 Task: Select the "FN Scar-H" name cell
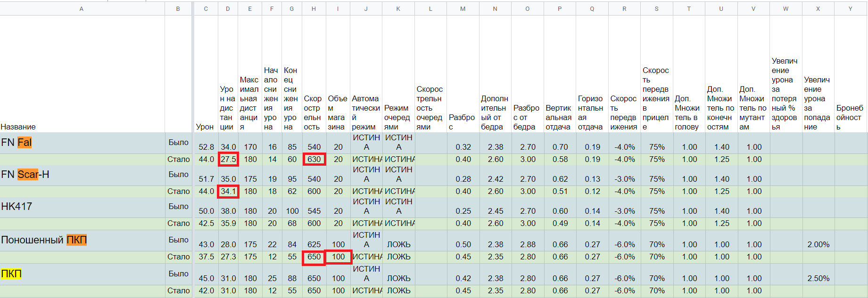(x=82, y=175)
